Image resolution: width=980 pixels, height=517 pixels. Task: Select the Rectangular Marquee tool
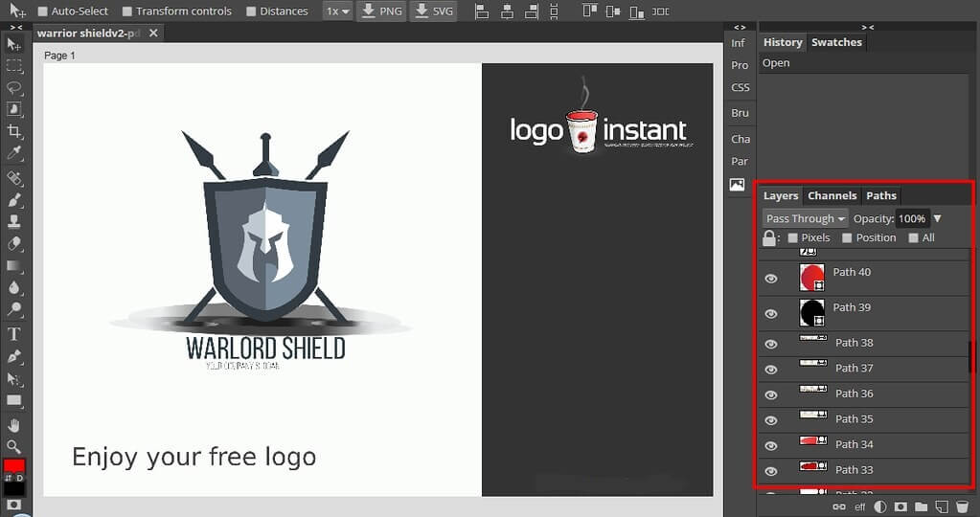[x=13, y=65]
